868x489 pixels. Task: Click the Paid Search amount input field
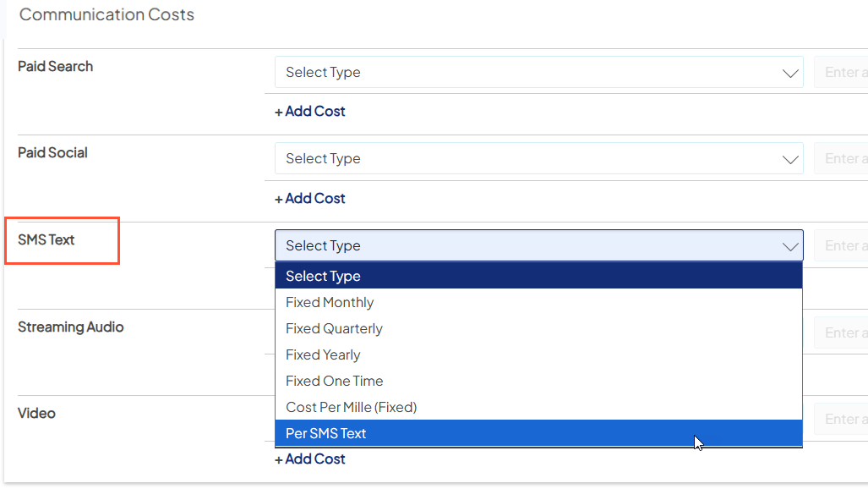tap(845, 72)
